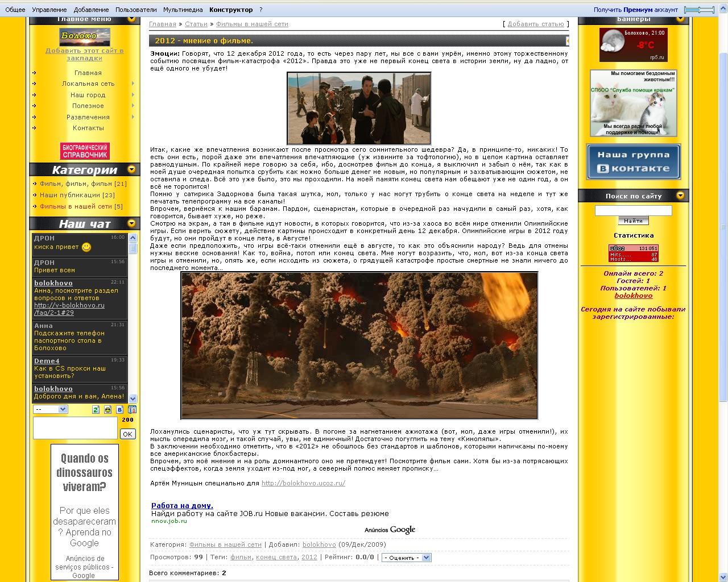
Task: Open the Работа на дому ad link
Action: click(x=182, y=505)
